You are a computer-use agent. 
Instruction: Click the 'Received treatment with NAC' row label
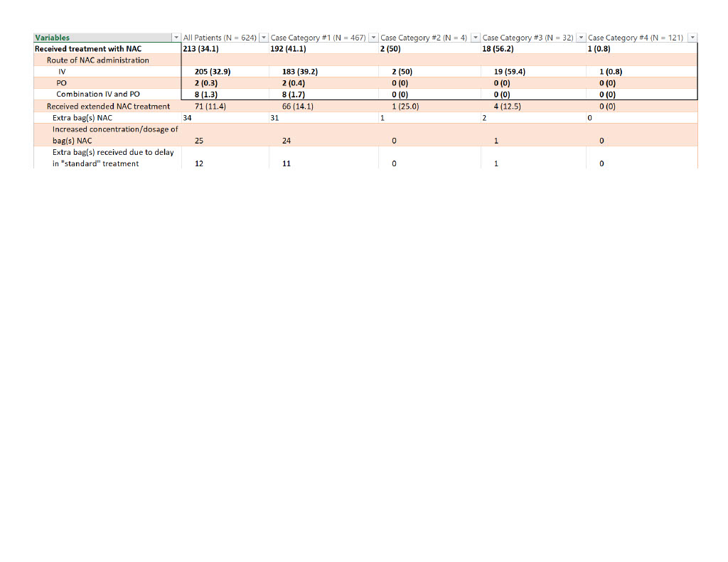(88, 49)
